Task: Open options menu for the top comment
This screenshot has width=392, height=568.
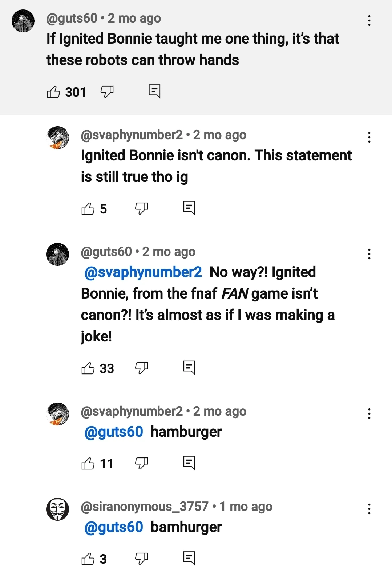Action: [369, 21]
